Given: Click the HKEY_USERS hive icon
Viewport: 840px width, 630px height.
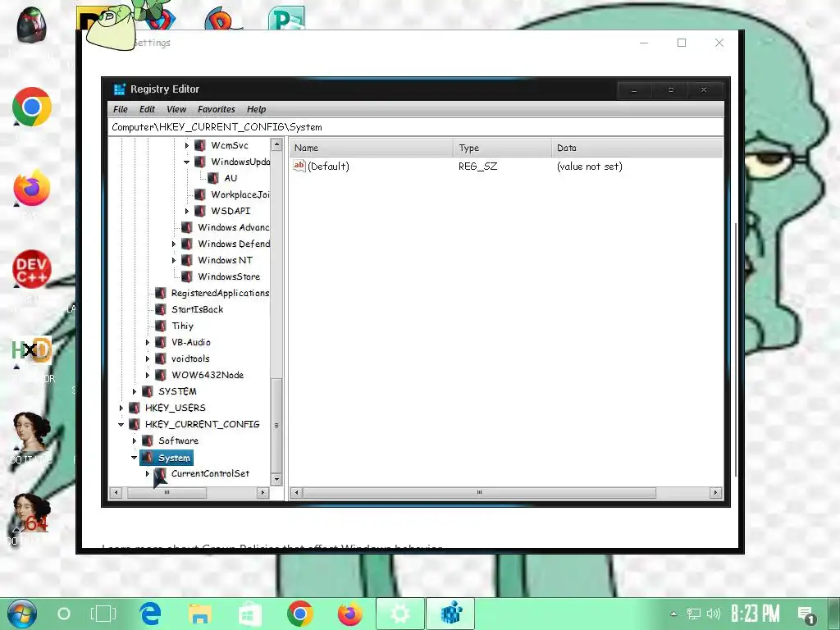Looking at the screenshot, I should click(134, 409).
